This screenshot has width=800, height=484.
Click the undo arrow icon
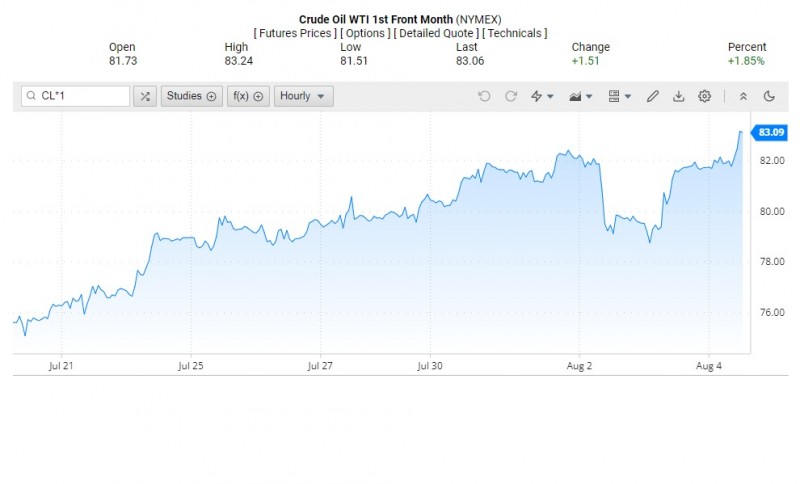485,96
